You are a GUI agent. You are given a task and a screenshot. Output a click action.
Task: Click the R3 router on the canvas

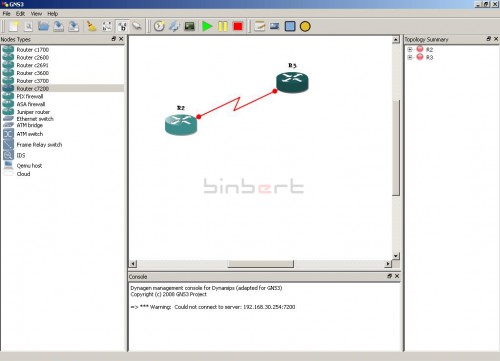(x=292, y=82)
